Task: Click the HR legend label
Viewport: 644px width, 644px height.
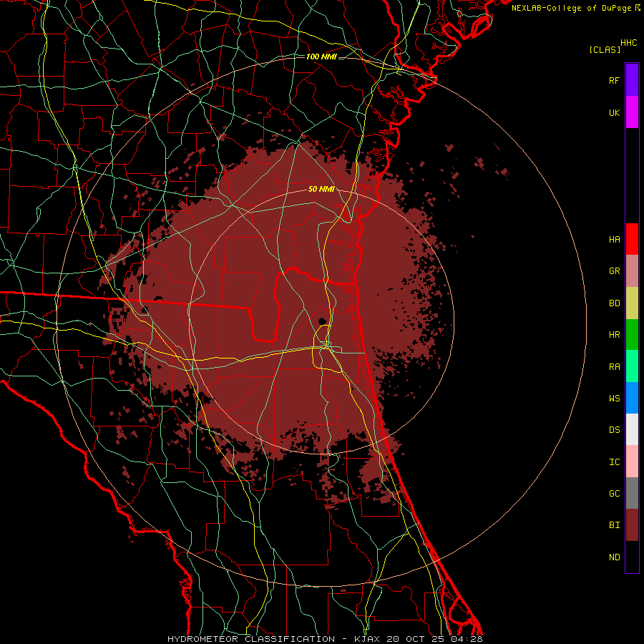Action: point(614,335)
